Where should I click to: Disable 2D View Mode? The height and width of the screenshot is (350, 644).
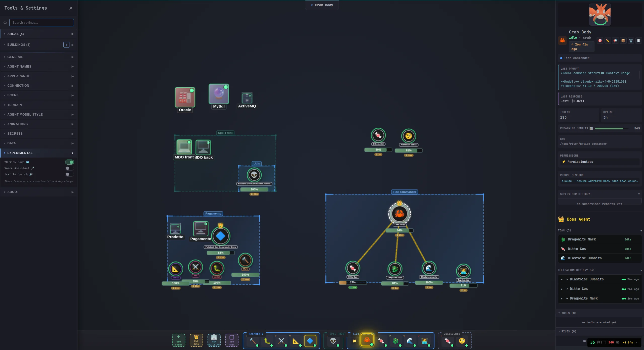coord(69,162)
